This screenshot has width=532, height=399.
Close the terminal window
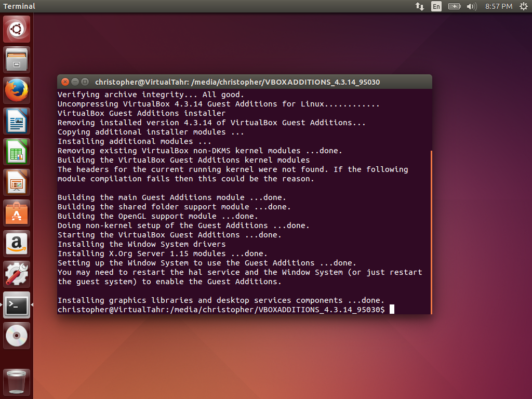65,82
